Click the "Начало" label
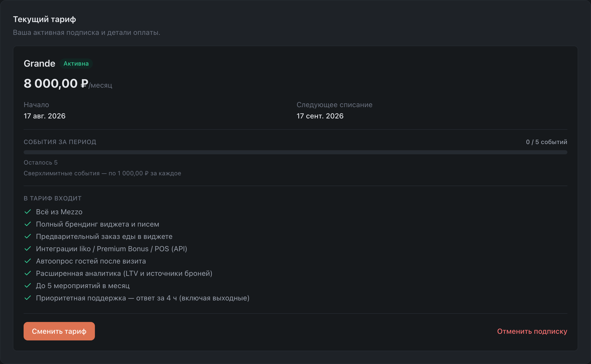The width and height of the screenshot is (591, 364). coord(36,105)
